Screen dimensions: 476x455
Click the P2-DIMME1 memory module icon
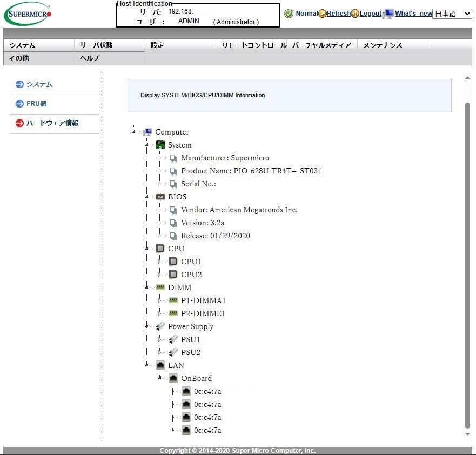click(x=173, y=313)
